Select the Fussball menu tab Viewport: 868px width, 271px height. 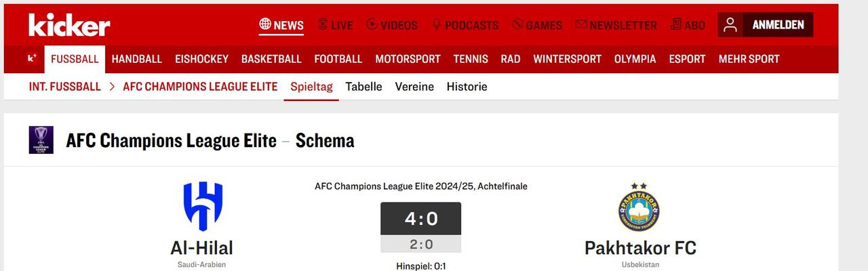(75, 59)
